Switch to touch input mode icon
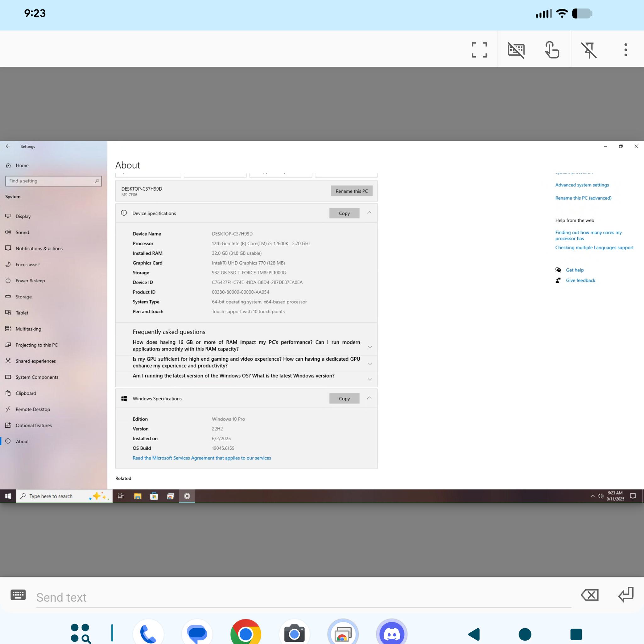 pos(552,50)
